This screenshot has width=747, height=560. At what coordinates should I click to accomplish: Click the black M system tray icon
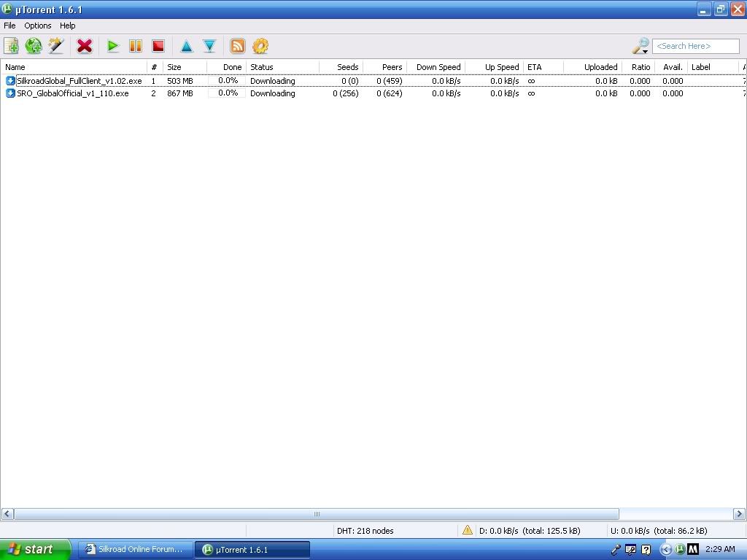(693, 549)
